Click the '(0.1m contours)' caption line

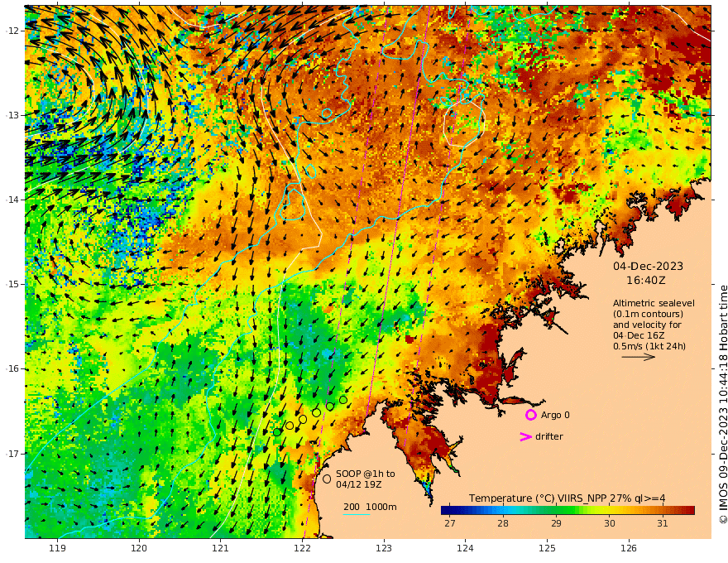point(648,314)
